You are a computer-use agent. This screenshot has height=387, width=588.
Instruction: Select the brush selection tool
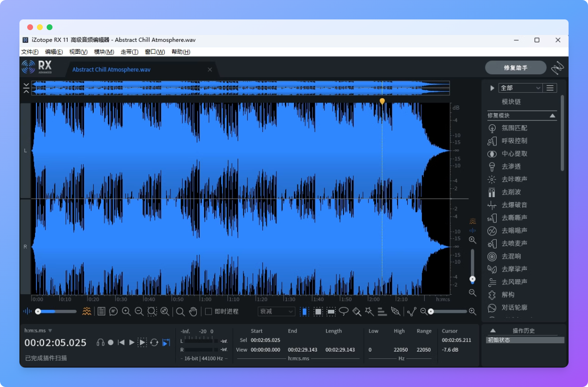click(x=357, y=311)
